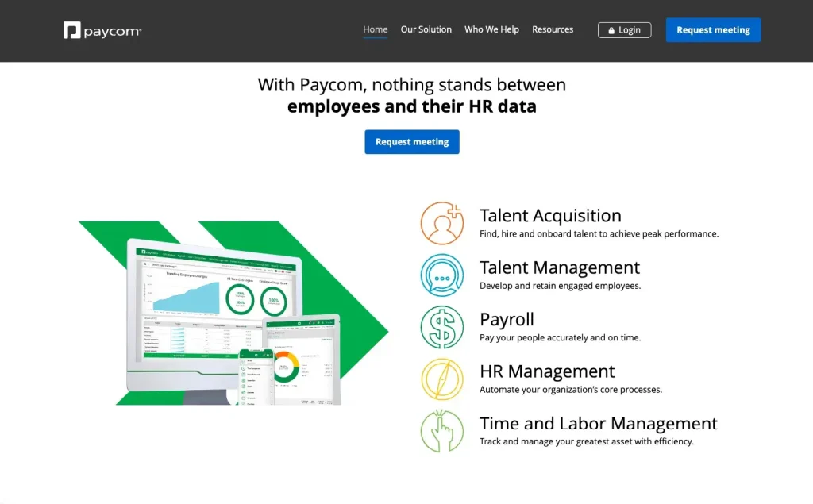Click the Talent Management chat bubble icon
This screenshot has width=813, height=504.
tap(441, 275)
